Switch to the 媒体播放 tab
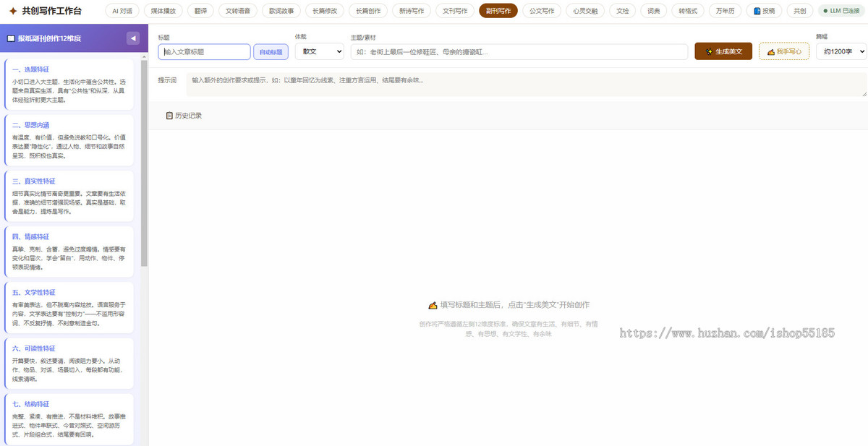This screenshot has height=446, width=868. pos(163,11)
